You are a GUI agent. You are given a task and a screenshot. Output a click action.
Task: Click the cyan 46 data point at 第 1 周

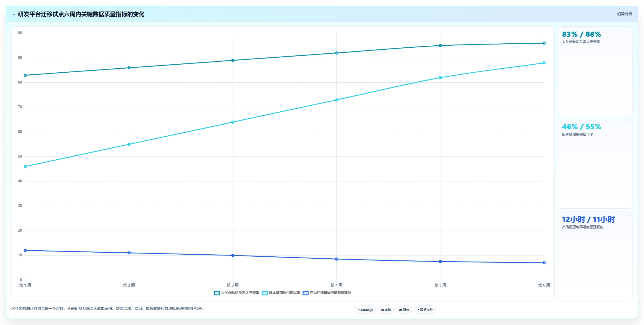25,167
